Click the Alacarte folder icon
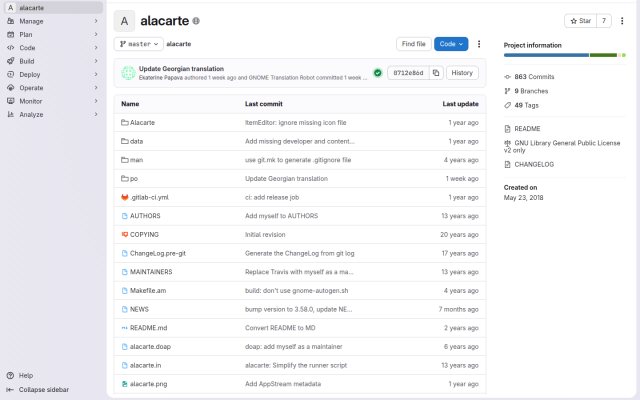Screen dimensions: 640x400 (124, 122)
